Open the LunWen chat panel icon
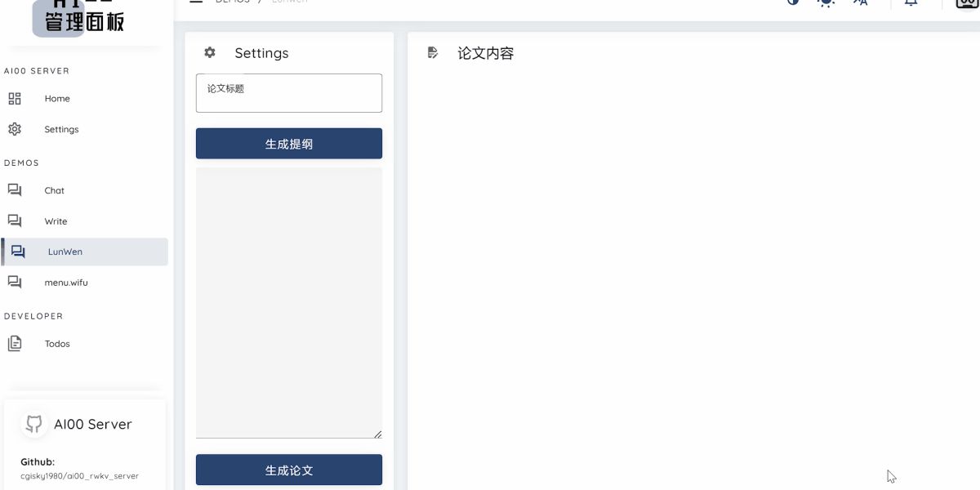This screenshot has width=980, height=490. (x=18, y=252)
